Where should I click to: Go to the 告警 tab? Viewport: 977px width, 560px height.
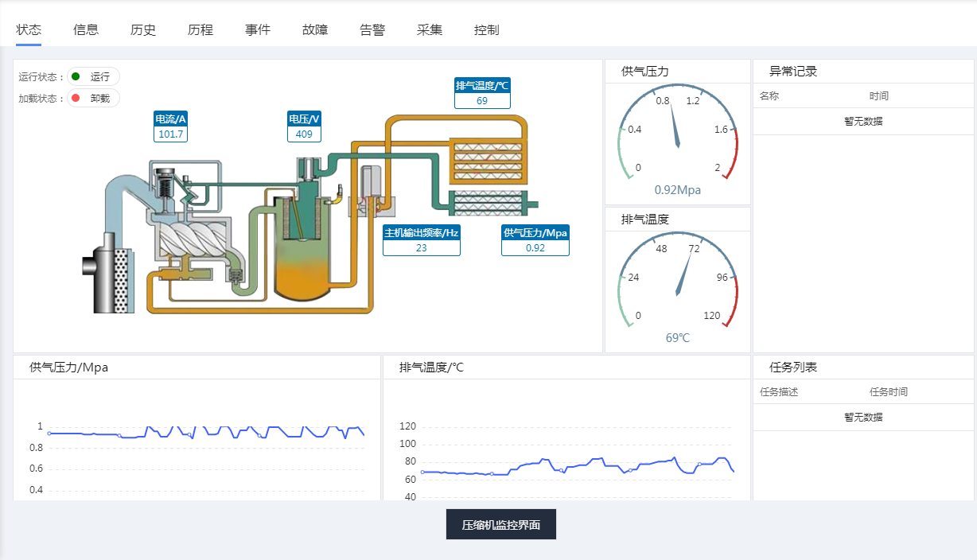click(x=372, y=30)
